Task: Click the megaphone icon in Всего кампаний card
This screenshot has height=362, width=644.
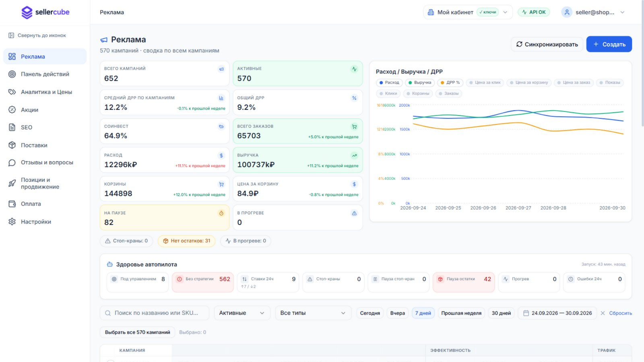Action: (x=221, y=69)
